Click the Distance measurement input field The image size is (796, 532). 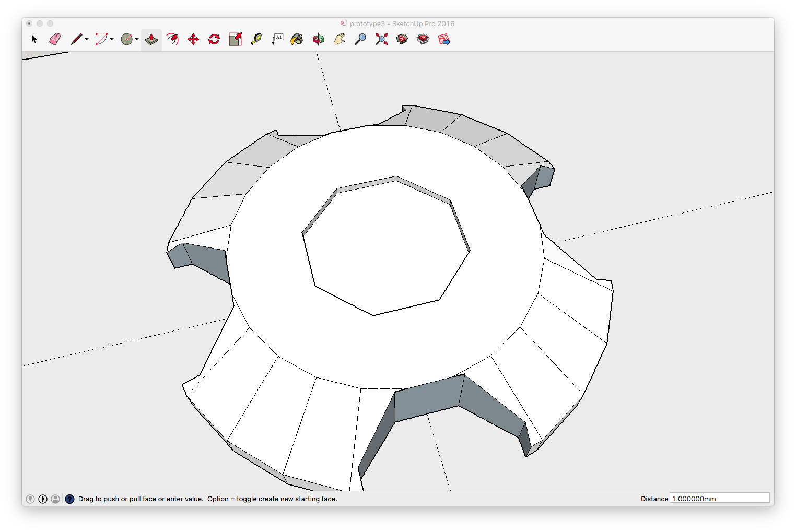pos(720,498)
